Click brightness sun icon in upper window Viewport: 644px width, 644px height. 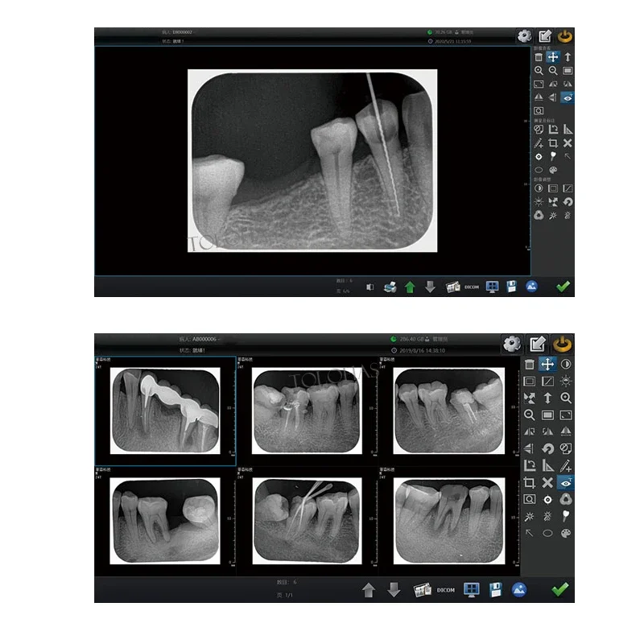[x=539, y=202]
